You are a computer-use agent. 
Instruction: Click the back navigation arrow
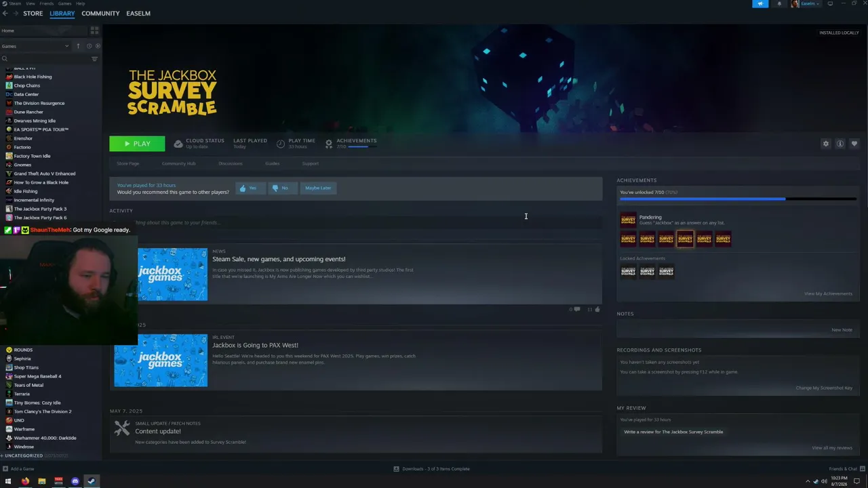5,14
